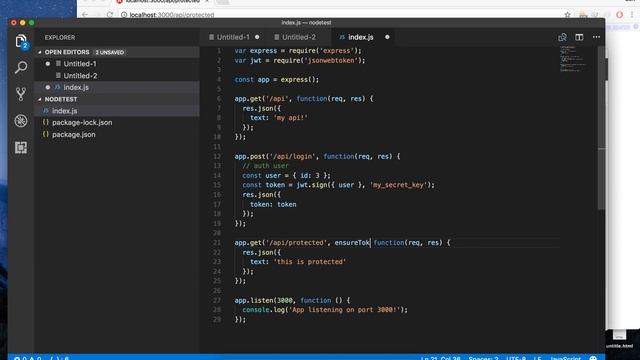The width and height of the screenshot is (640, 360).
Task: Click the jwt.sign line with 'my_secret_key'
Action: [338, 185]
